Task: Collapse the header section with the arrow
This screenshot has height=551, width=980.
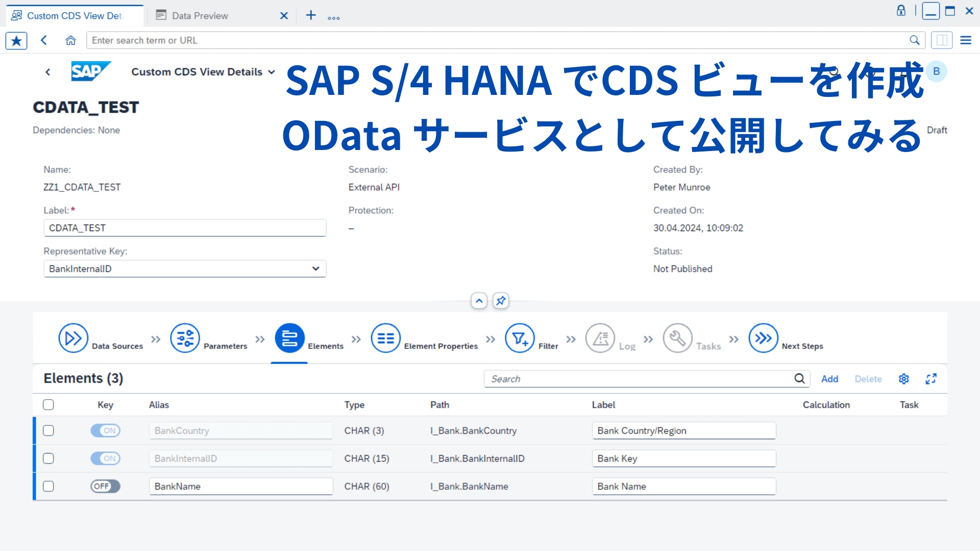Action: (x=479, y=300)
